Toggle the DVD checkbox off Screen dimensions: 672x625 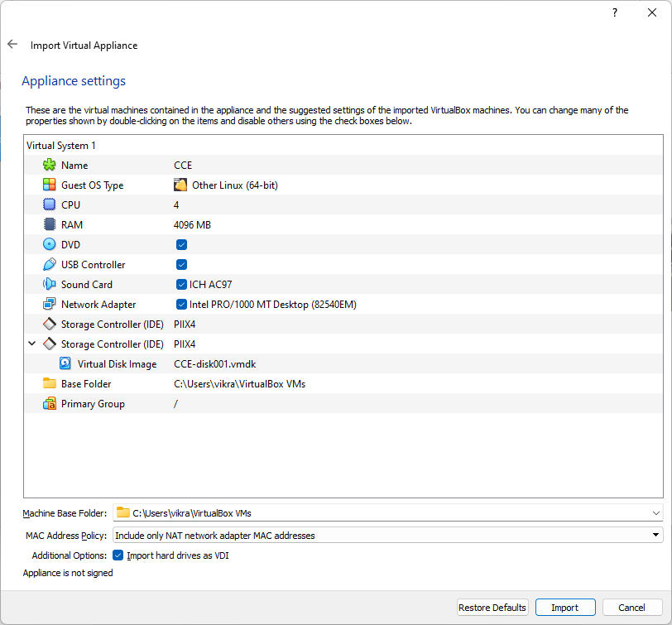coord(181,244)
